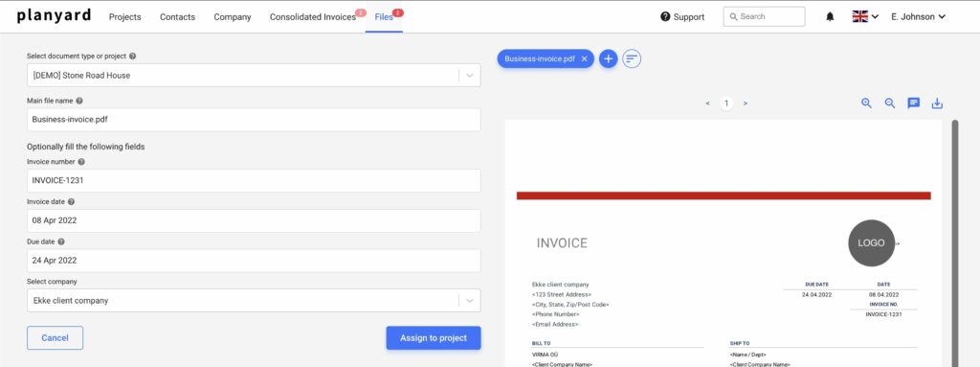The width and height of the screenshot is (980, 367).
Task: Click '<Phone Number>' in preview
Action: coord(556,314)
